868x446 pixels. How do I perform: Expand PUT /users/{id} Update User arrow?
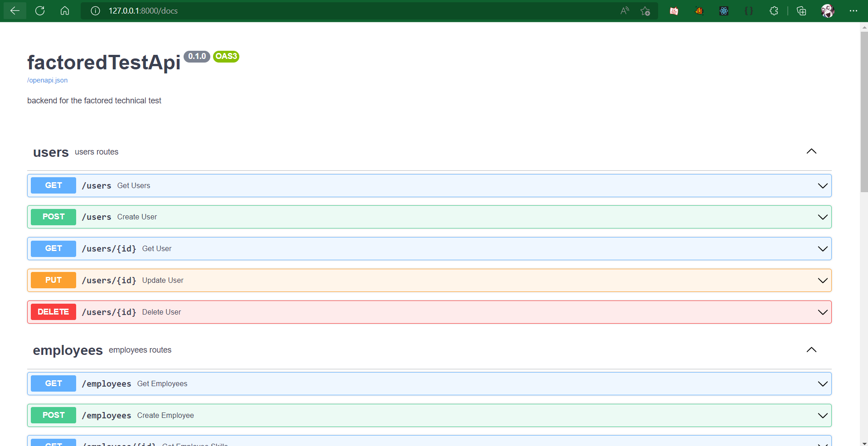[823, 281]
